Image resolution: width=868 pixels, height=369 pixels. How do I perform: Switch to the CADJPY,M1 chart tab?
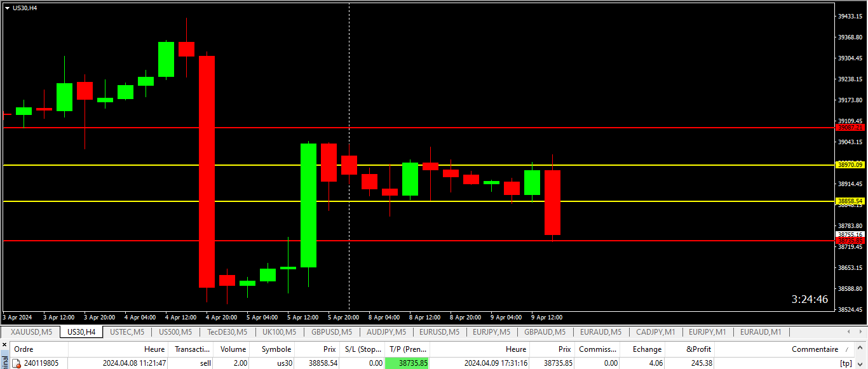pyautogui.click(x=655, y=332)
